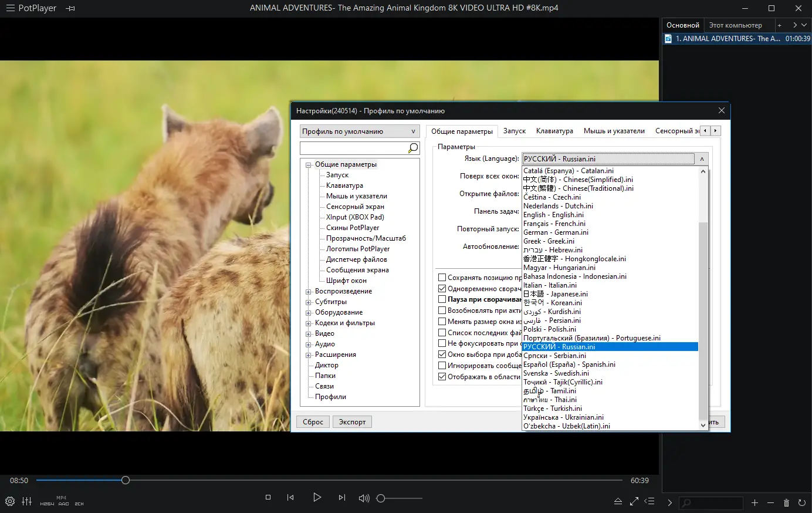Viewport: 812px width, 513px height.
Task: Switch to the Клавиатура tab
Action: pyautogui.click(x=554, y=131)
